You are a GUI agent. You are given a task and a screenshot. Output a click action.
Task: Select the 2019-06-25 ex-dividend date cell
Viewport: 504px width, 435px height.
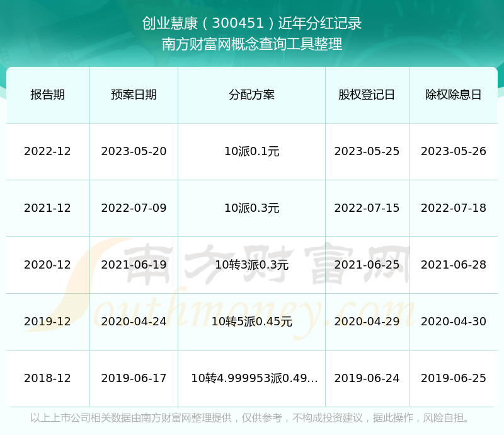(x=453, y=378)
